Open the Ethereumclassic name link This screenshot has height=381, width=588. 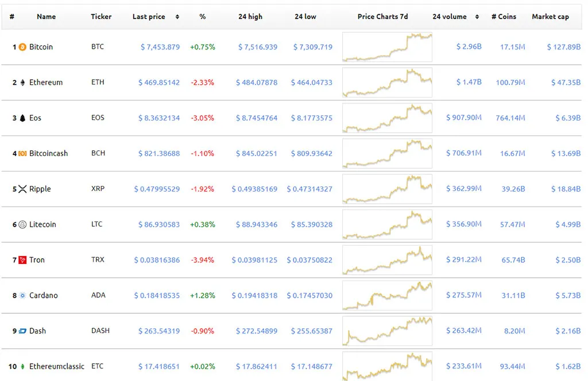point(57,367)
